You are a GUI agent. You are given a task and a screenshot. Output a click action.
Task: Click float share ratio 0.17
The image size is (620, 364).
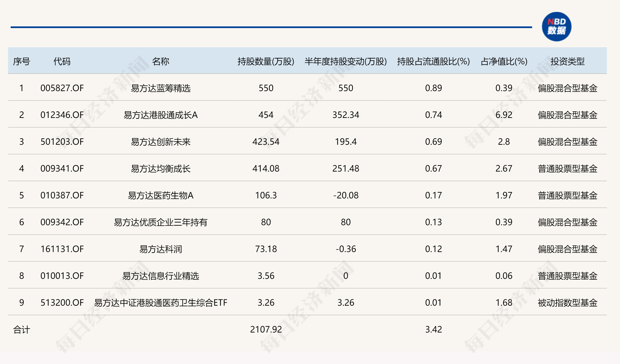433,195
